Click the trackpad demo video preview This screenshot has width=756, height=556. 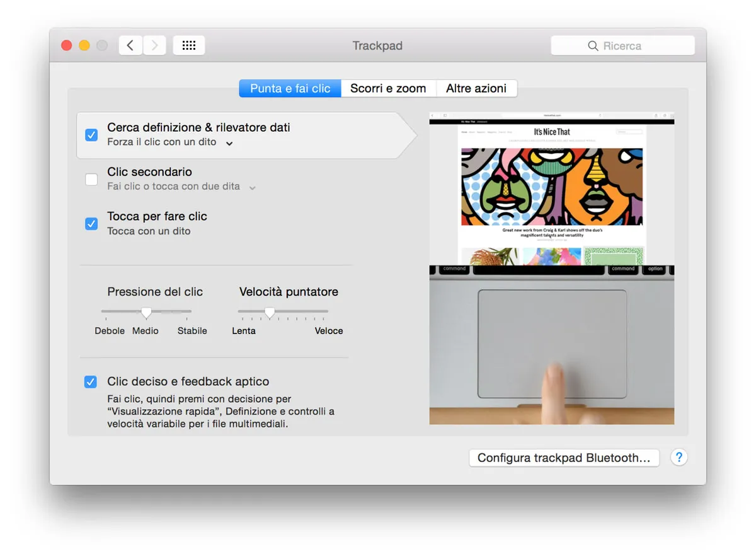(552, 269)
